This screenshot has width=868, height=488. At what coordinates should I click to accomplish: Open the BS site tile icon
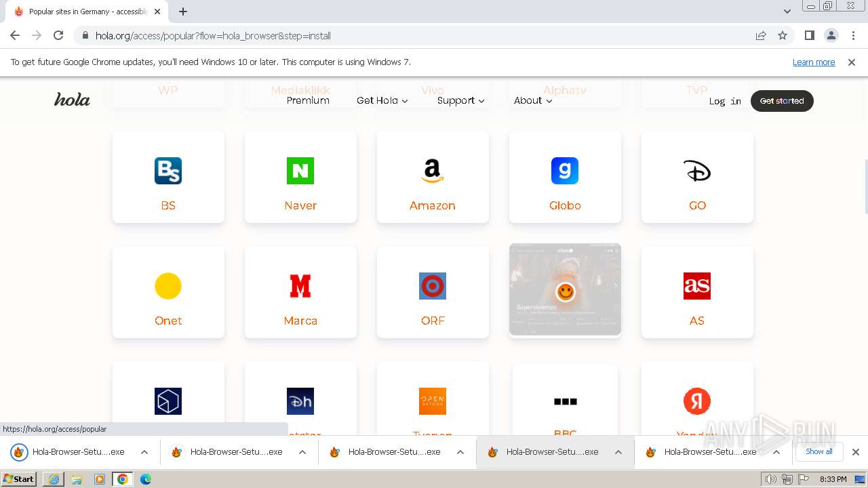point(168,171)
